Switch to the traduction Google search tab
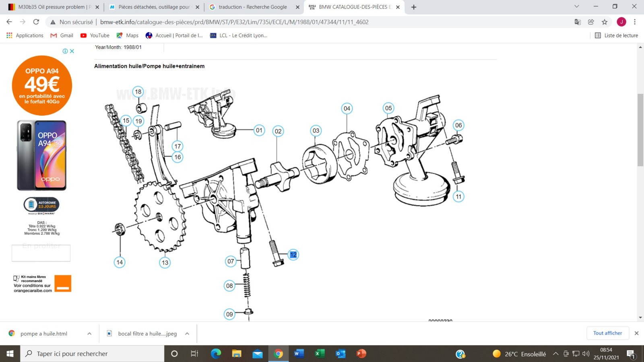 252,7
